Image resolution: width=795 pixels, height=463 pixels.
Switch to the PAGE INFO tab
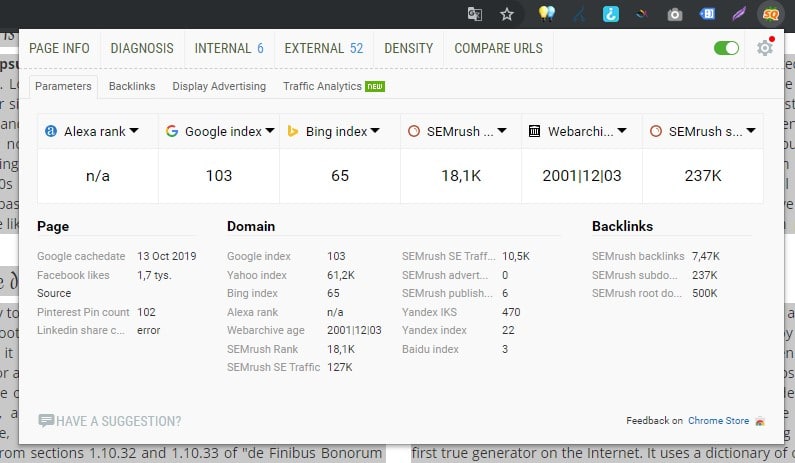coord(59,48)
